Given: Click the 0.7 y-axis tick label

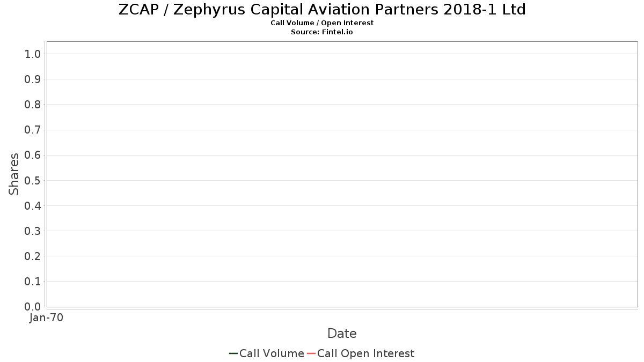Looking at the screenshot, I should click(x=33, y=130).
